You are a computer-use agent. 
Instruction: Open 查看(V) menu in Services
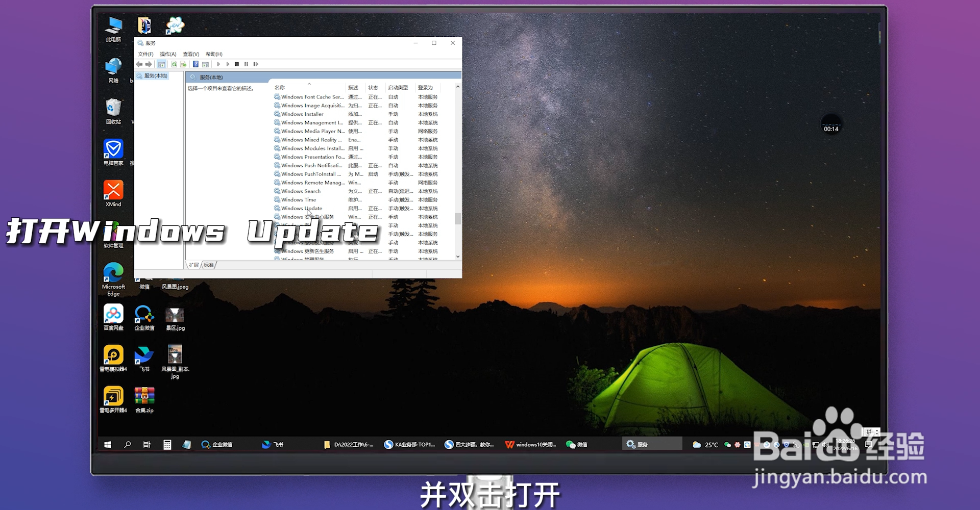tap(191, 54)
